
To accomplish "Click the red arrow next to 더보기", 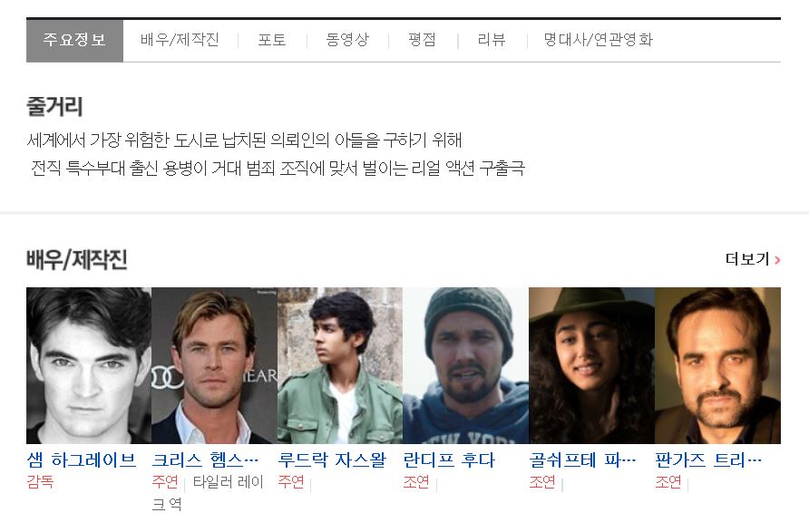I will [777, 260].
